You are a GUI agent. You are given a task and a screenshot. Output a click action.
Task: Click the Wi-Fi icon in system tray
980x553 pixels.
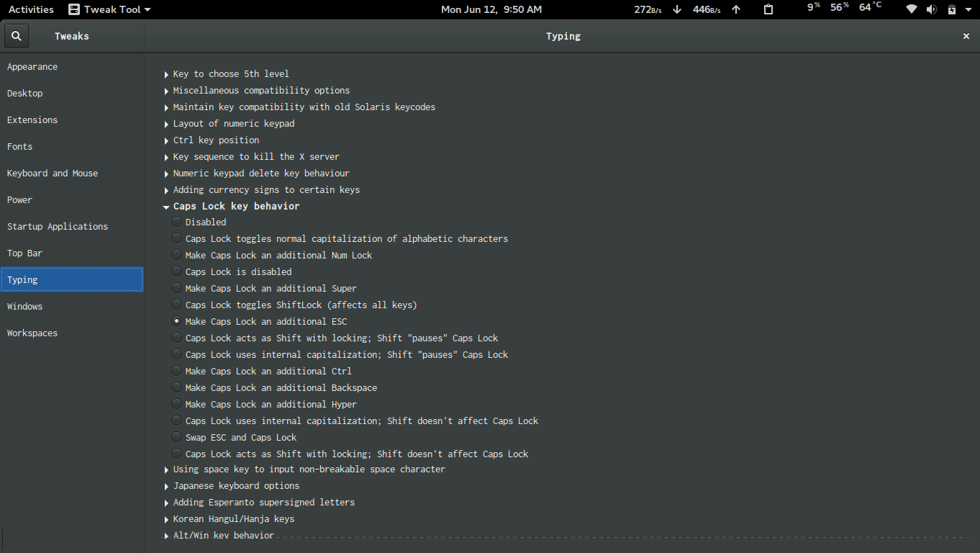pyautogui.click(x=911, y=9)
